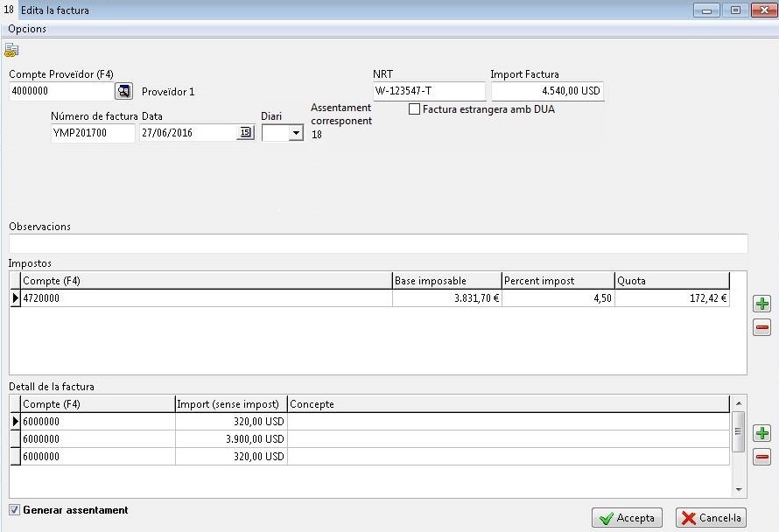Click the invoice detail scrollbar thumb
The image size is (779, 532).
click(x=739, y=431)
